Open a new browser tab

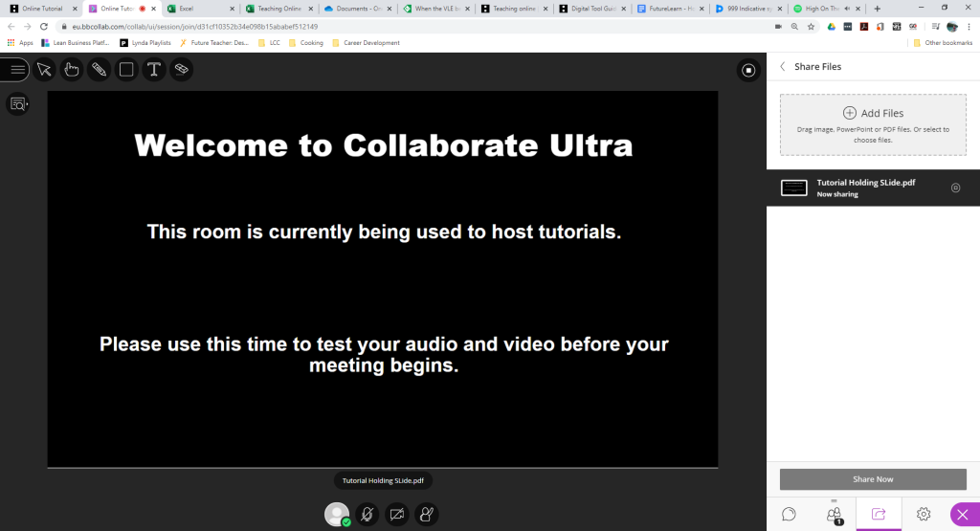click(x=878, y=9)
